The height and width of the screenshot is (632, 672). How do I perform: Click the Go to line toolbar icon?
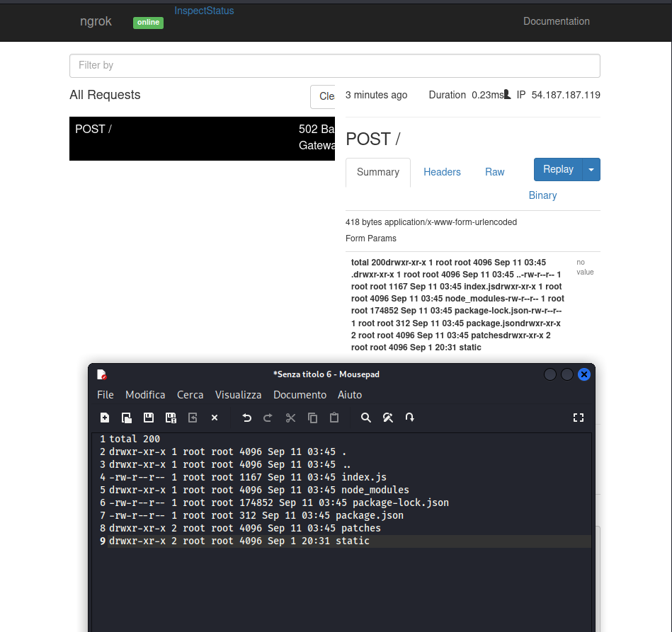coord(410,418)
